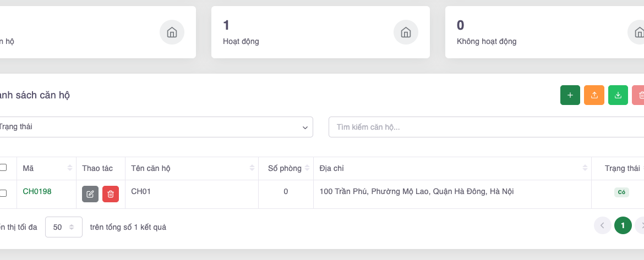Click the home icon on the Hoạt động card
Screen dimensions: 644x260
(406, 32)
